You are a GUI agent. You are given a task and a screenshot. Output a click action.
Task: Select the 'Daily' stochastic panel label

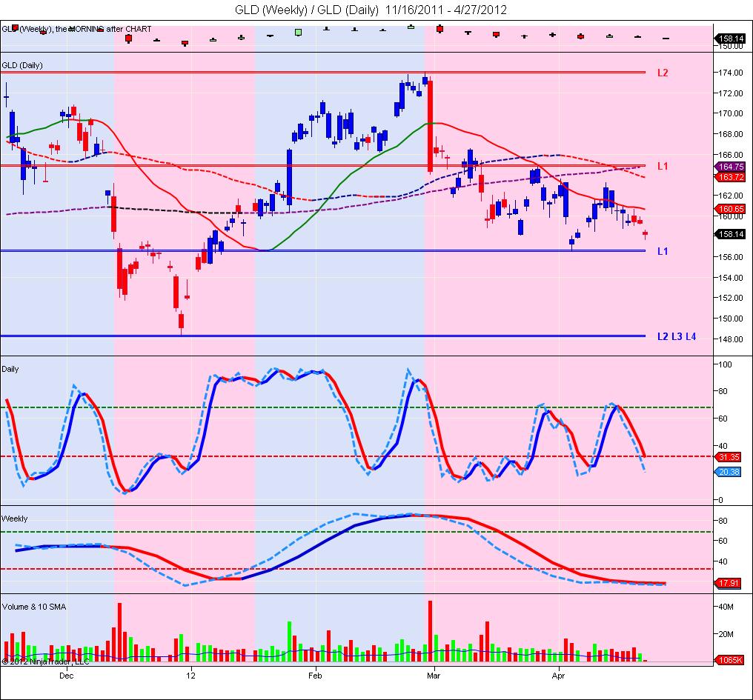[10, 369]
